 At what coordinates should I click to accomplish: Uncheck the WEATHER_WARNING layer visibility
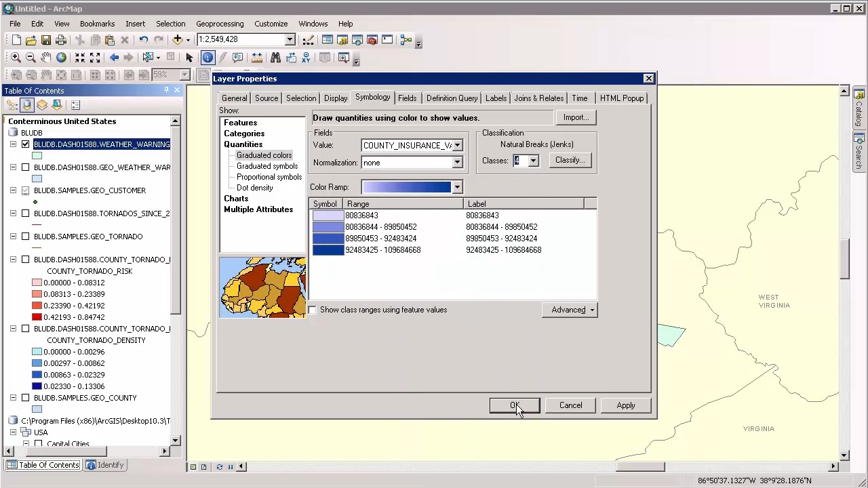(x=26, y=144)
